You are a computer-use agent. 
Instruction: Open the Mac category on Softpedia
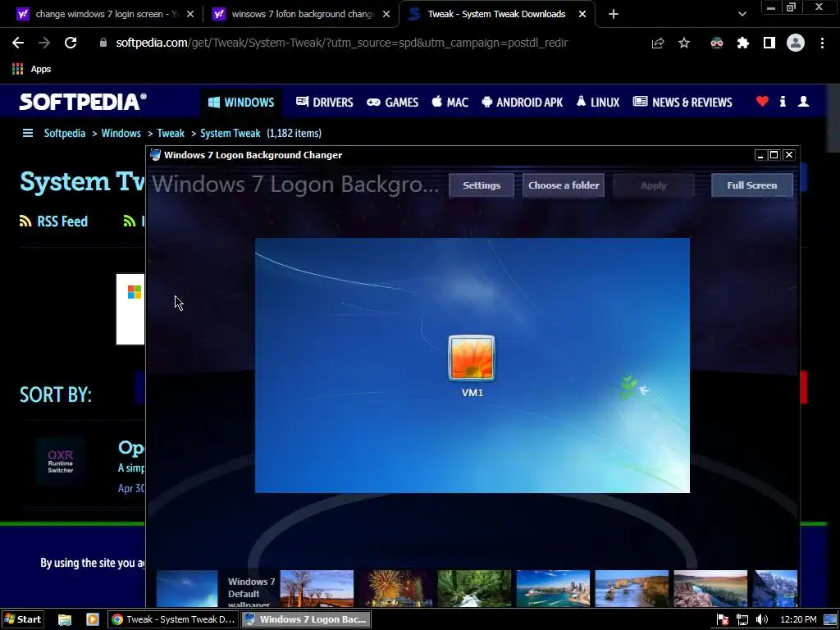tap(450, 103)
